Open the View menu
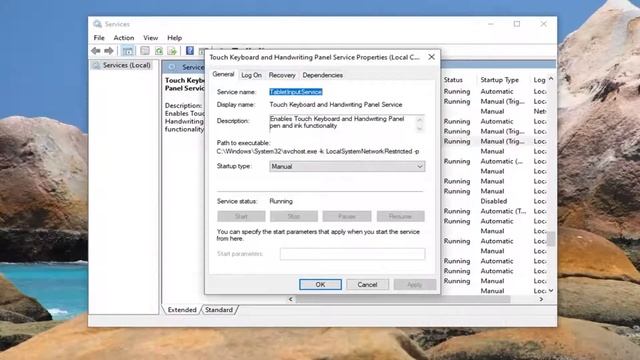 150,38
